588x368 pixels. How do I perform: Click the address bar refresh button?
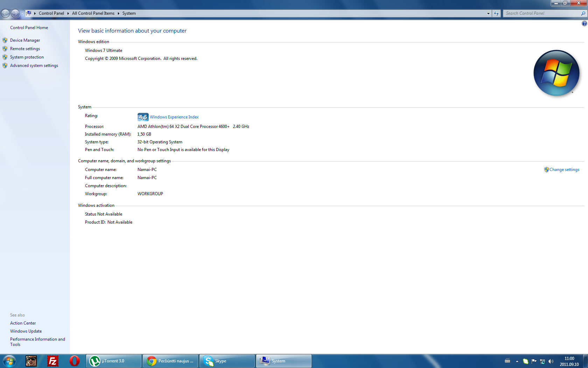click(496, 13)
